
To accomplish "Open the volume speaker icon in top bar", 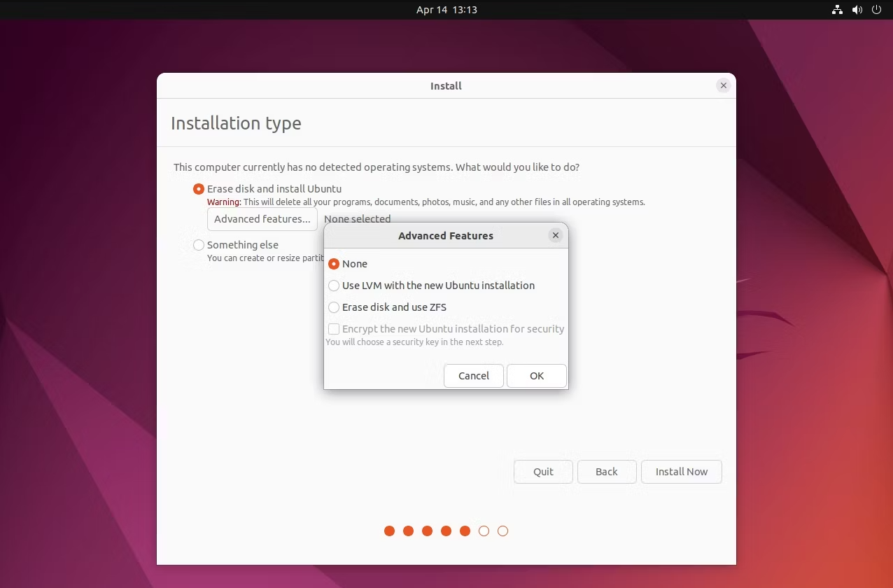I will tap(857, 10).
